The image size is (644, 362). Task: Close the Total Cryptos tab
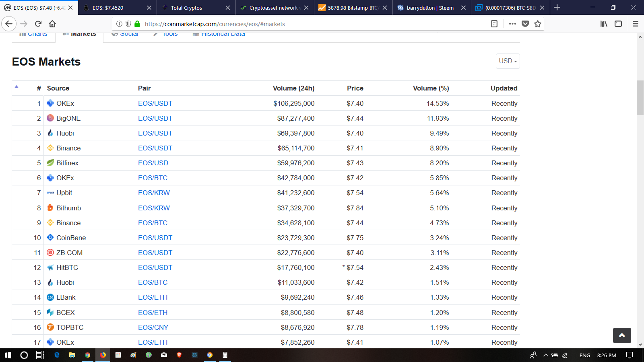228,8
